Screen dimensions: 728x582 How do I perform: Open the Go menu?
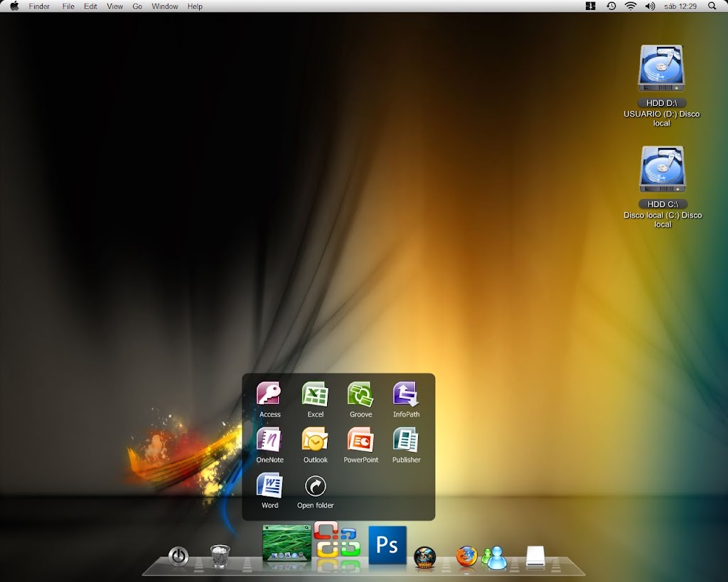click(137, 6)
